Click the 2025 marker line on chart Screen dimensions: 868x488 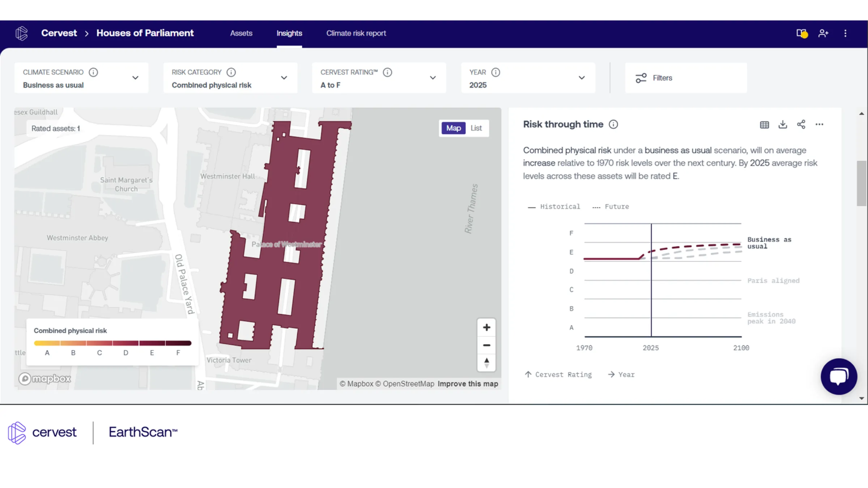pos(651,280)
